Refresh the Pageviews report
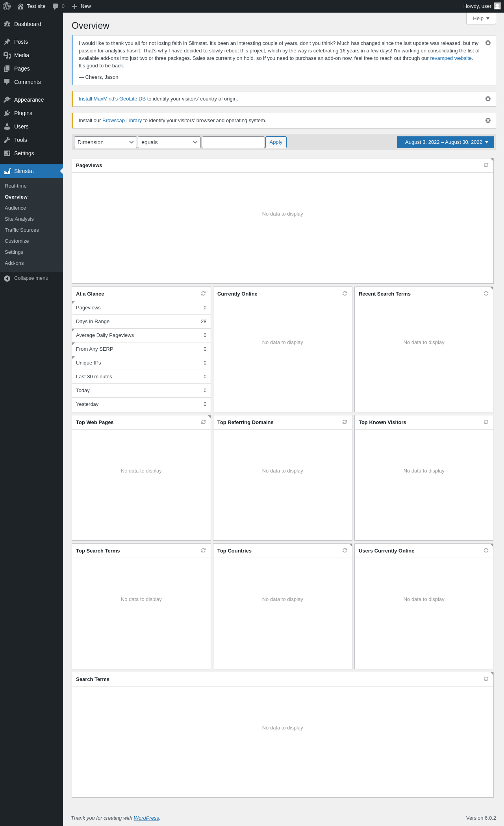 point(486,165)
